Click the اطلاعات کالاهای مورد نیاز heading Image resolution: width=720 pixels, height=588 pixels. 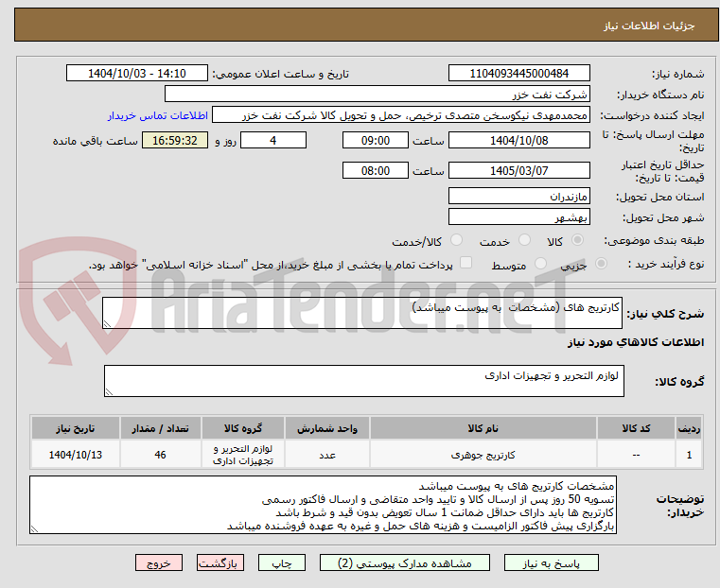pos(636,342)
